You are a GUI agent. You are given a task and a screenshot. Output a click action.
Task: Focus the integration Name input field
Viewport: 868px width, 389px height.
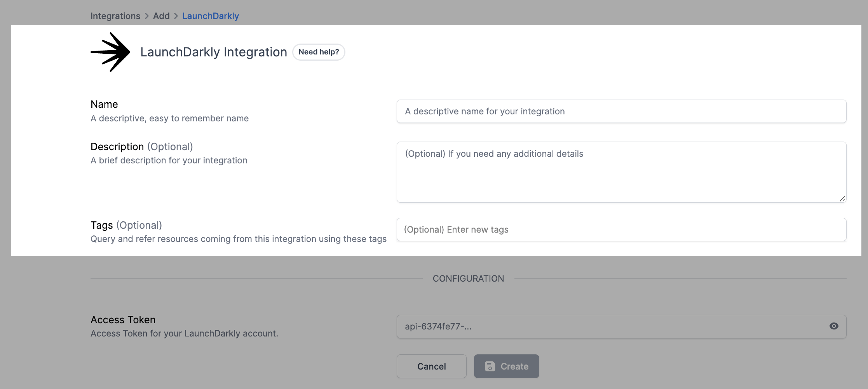coord(621,111)
